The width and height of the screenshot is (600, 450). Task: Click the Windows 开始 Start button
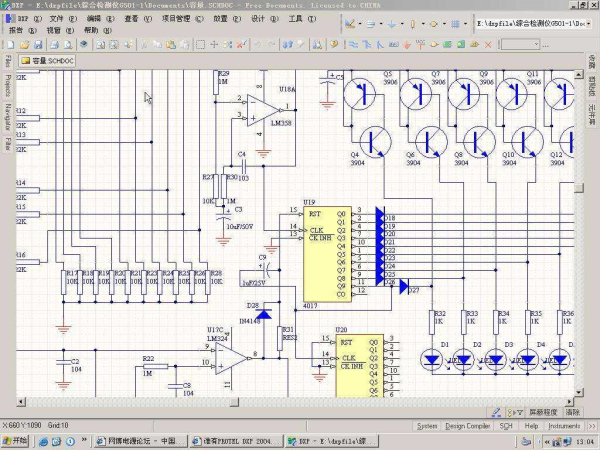click(17, 441)
